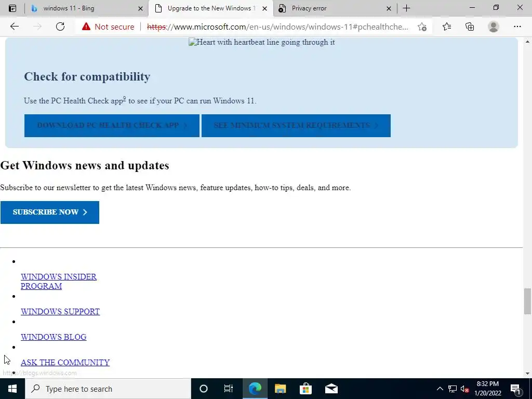The width and height of the screenshot is (532, 399).
Task: Open a new browser tab
Action: [x=406, y=8]
